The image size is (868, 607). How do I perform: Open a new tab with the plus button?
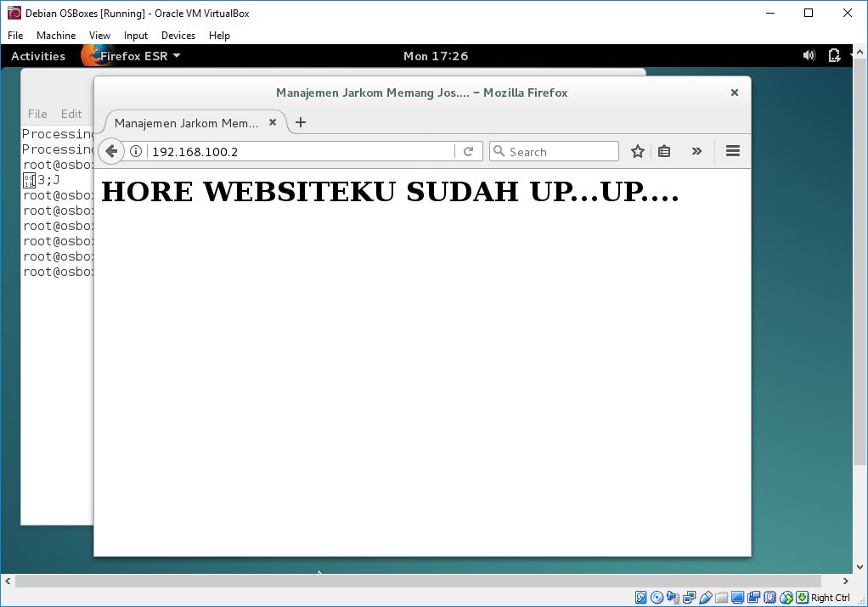300,122
